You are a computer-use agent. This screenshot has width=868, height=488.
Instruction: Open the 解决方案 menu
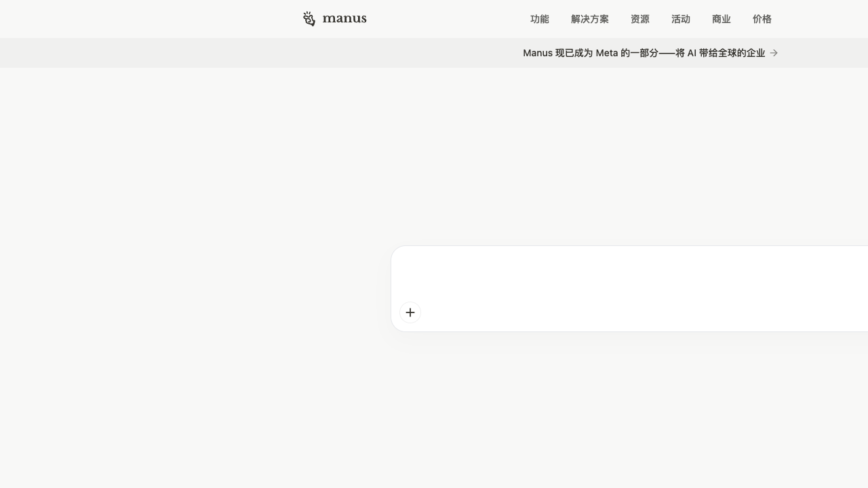click(x=590, y=19)
